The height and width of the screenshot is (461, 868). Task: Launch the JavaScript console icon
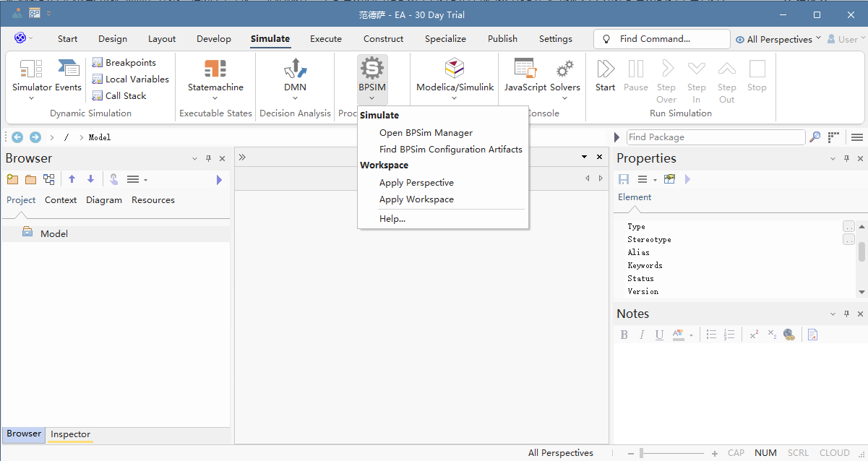point(525,69)
